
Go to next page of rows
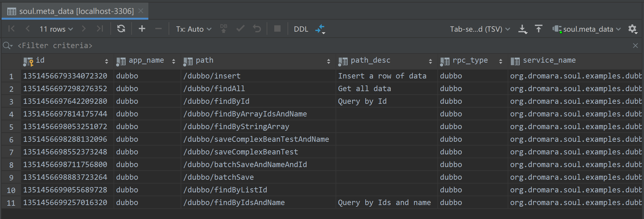(84, 29)
